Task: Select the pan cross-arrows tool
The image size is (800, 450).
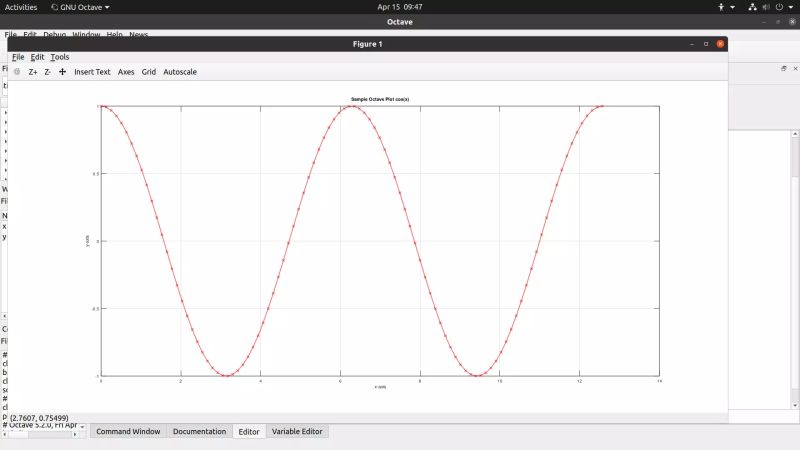Action: click(62, 72)
